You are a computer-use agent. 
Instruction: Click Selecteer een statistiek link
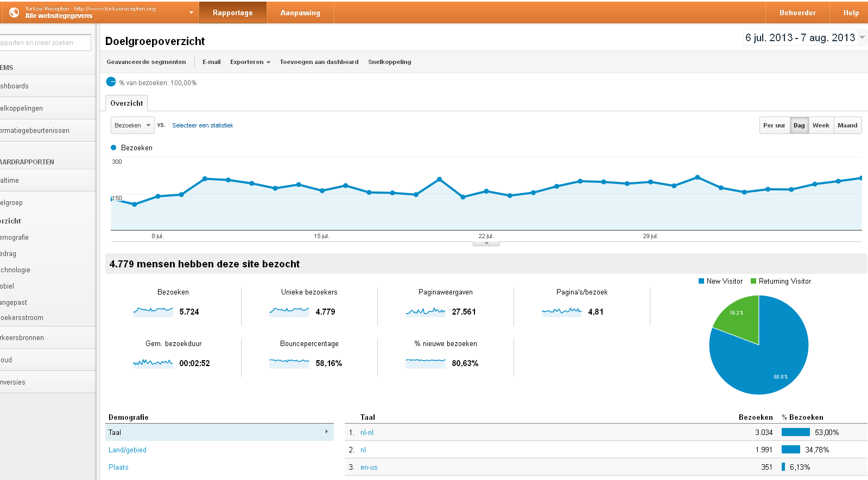[x=202, y=125]
